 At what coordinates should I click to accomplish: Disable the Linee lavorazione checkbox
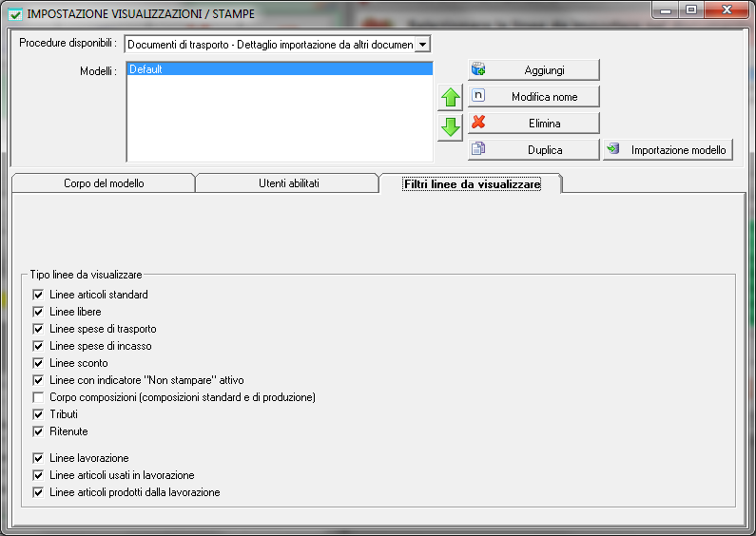(38, 458)
